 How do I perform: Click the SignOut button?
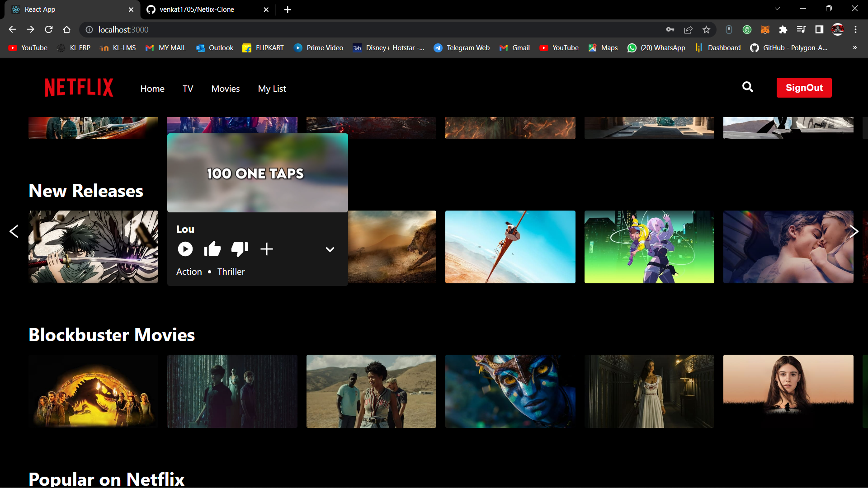coord(804,88)
